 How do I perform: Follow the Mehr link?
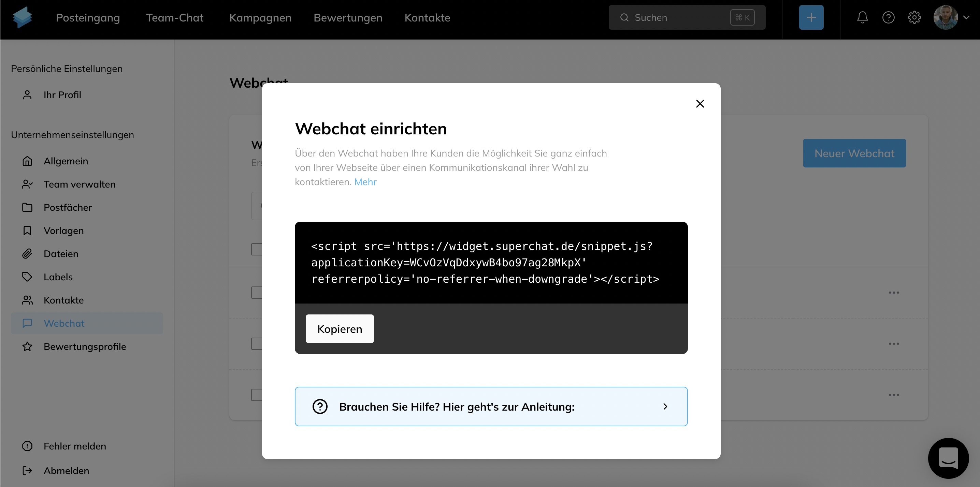[x=365, y=182]
